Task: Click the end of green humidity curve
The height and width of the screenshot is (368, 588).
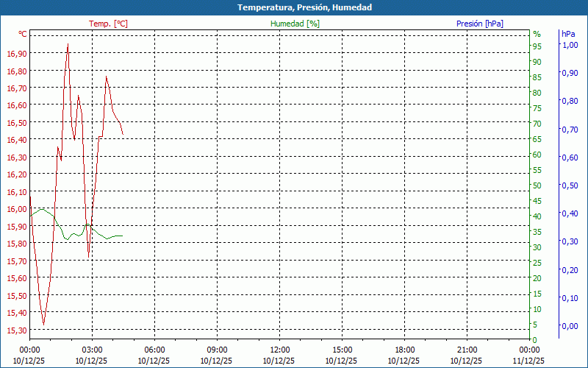Action: pos(123,236)
